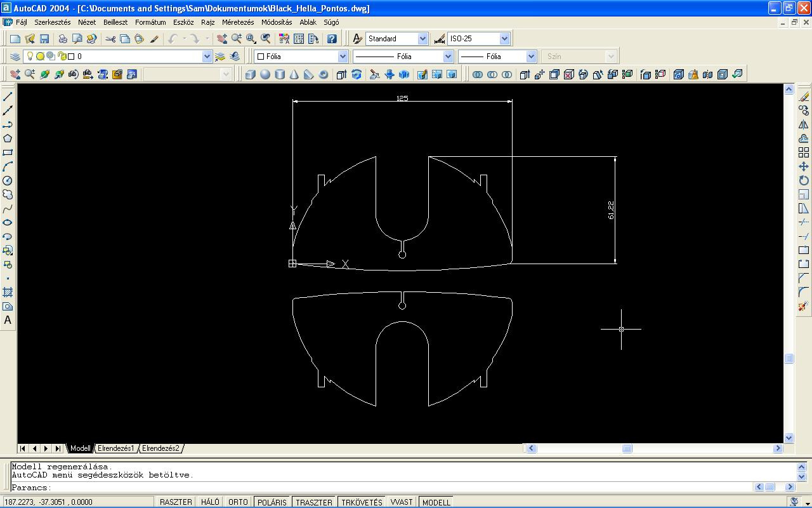
Task: Click the Plot printer icon
Action: (63, 39)
